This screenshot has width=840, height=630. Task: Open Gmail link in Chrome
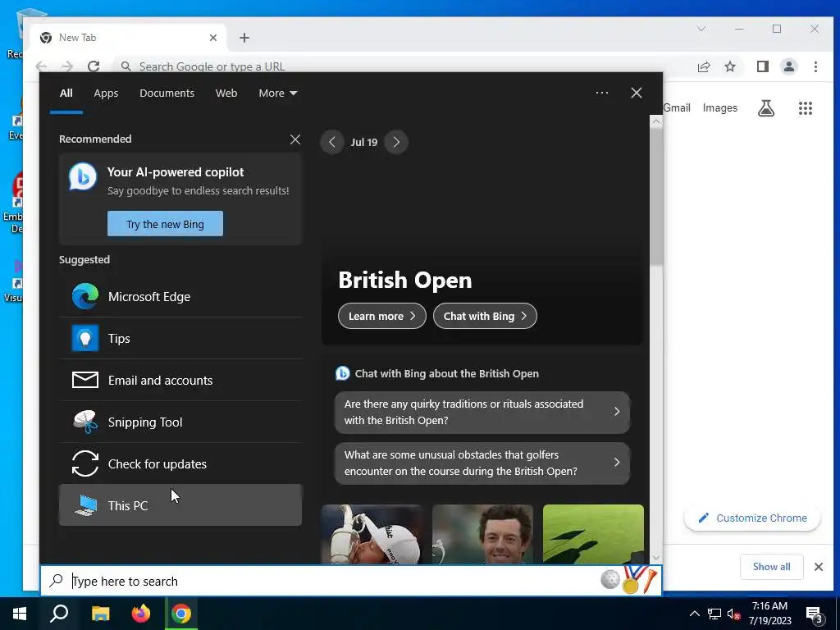point(677,107)
